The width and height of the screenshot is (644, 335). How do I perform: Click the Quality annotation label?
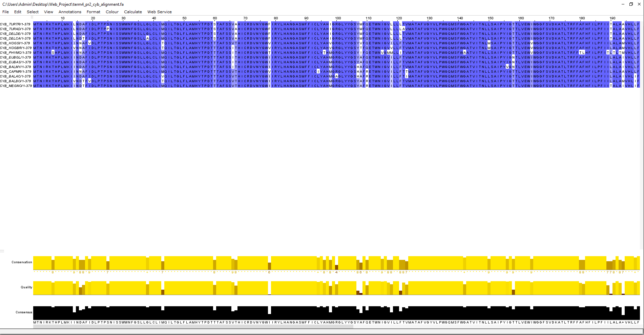coord(26,287)
